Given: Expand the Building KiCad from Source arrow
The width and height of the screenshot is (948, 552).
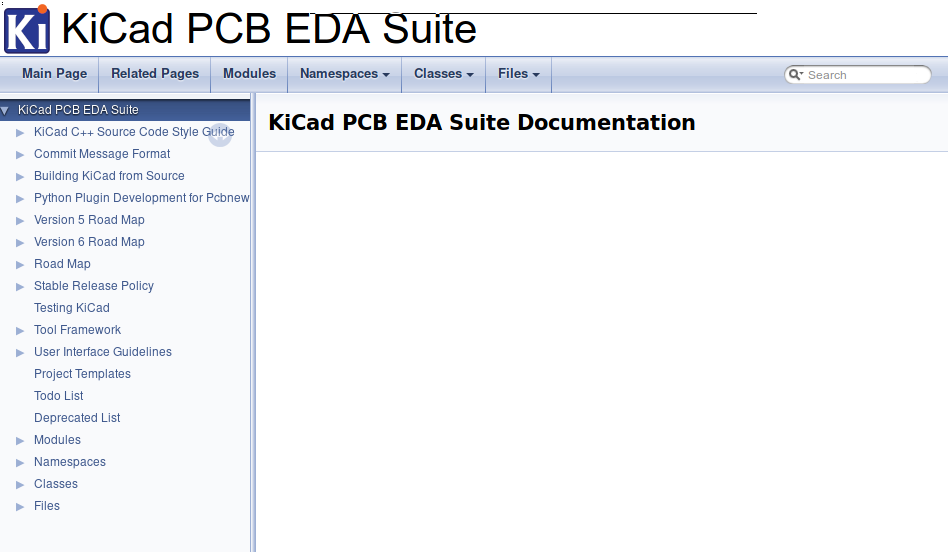Looking at the screenshot, I should point(20,176).
